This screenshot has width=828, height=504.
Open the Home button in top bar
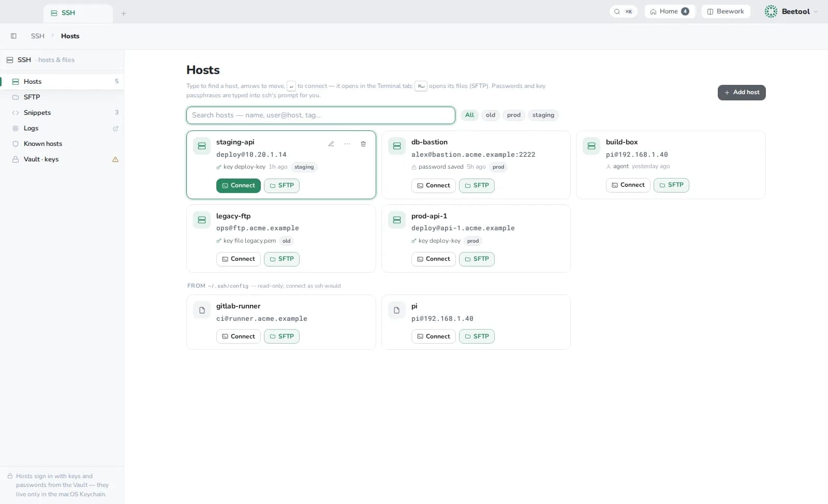pos(670,11)
